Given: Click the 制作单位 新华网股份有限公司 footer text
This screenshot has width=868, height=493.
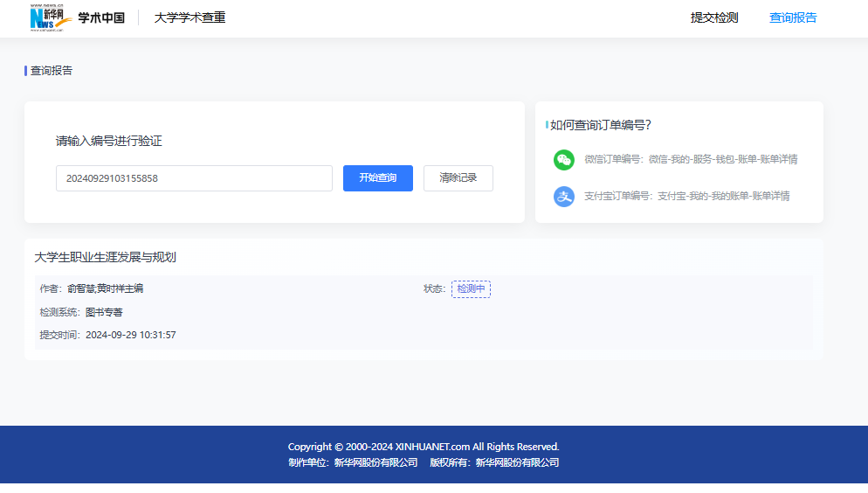Looking at the screenshot, I should coord(353,462).
